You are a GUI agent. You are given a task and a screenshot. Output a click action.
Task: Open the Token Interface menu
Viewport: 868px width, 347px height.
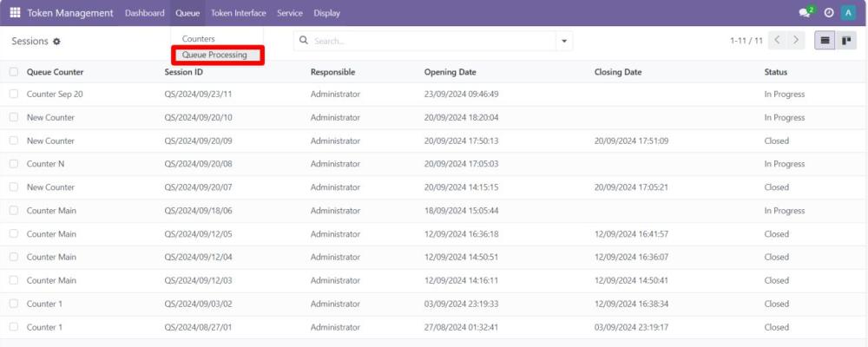pyautogui.click(x=238, y=13)
